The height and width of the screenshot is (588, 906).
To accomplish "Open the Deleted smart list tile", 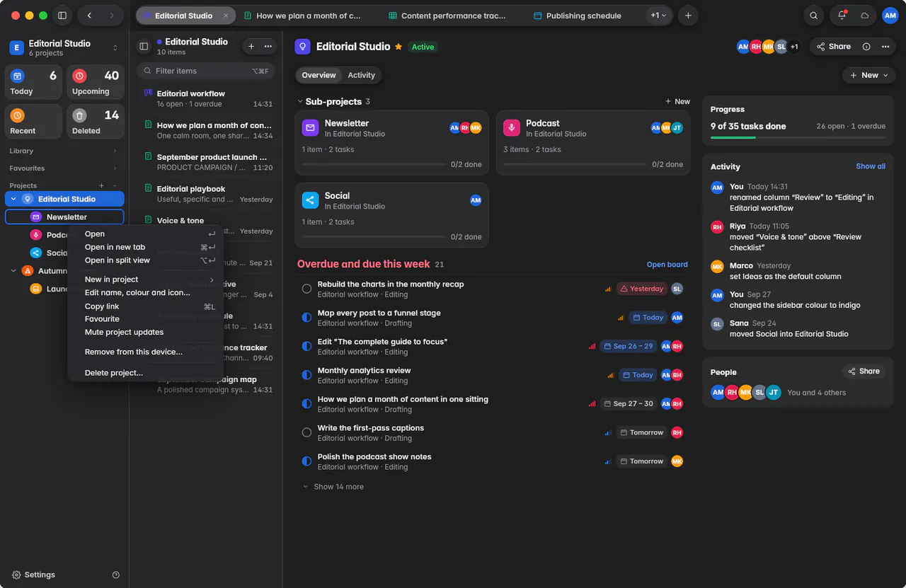I will [96, 122].
